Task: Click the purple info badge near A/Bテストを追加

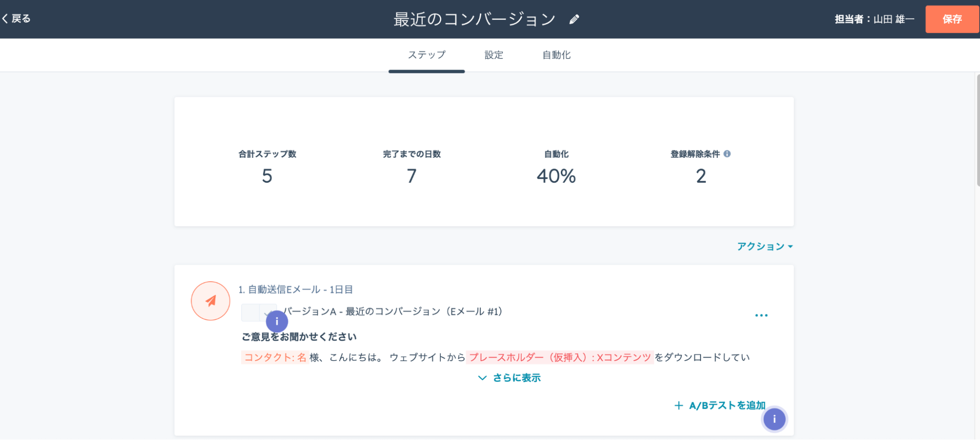Action: tap(774, 419)
